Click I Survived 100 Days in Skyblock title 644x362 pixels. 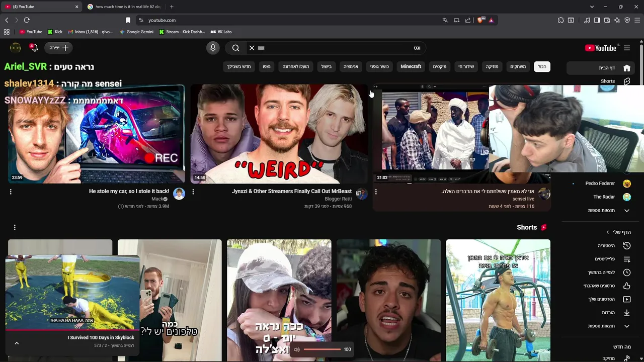coord(101,337)
